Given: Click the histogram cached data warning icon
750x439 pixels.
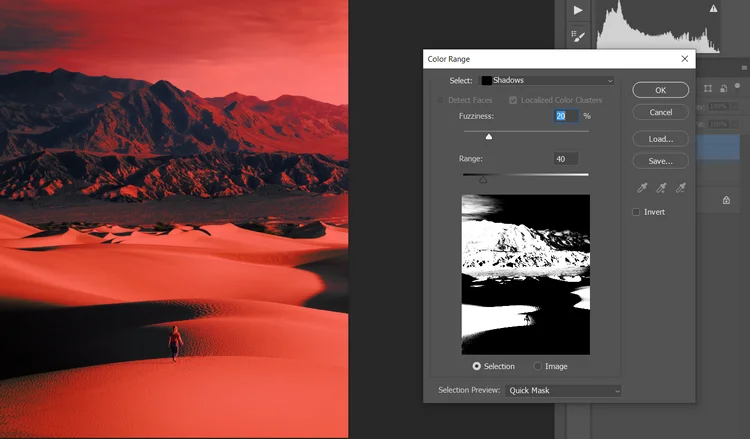Looking at the screenshot, I should [x=713, y=8].
